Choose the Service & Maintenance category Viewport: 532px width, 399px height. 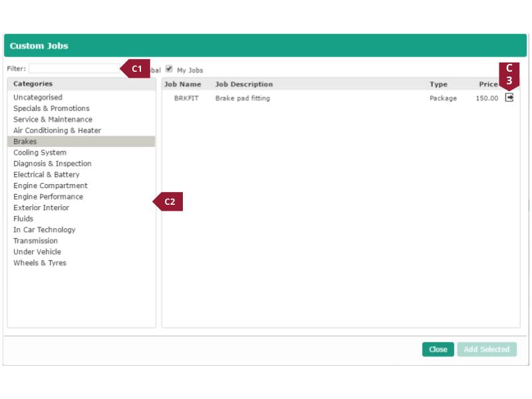53,120
